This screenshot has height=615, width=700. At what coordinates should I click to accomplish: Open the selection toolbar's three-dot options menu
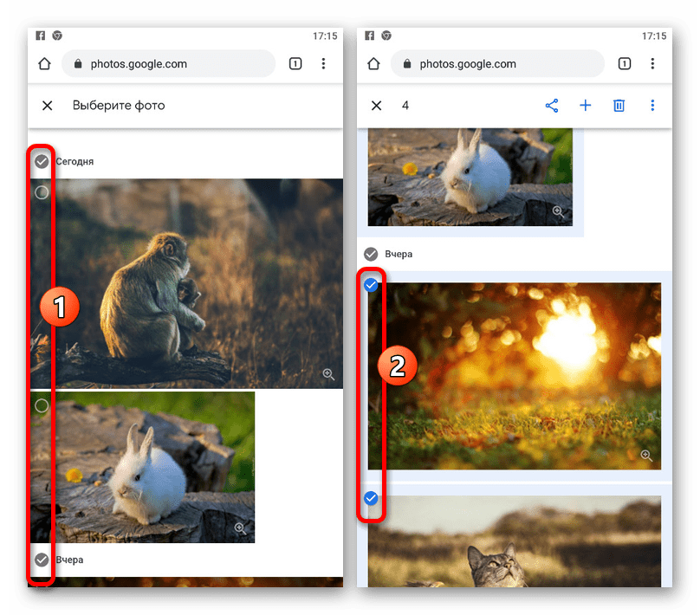(x=652, y=106)
